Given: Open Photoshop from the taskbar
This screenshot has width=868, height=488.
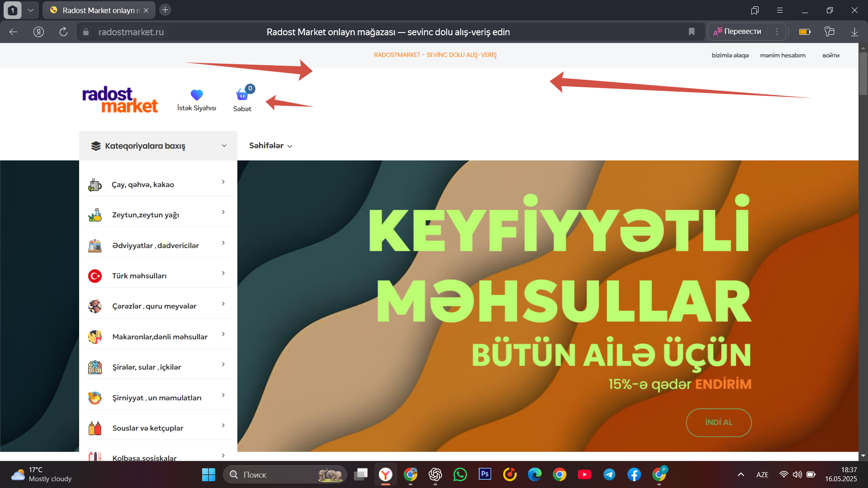Looking at the screenshot, I should [485, 474].
